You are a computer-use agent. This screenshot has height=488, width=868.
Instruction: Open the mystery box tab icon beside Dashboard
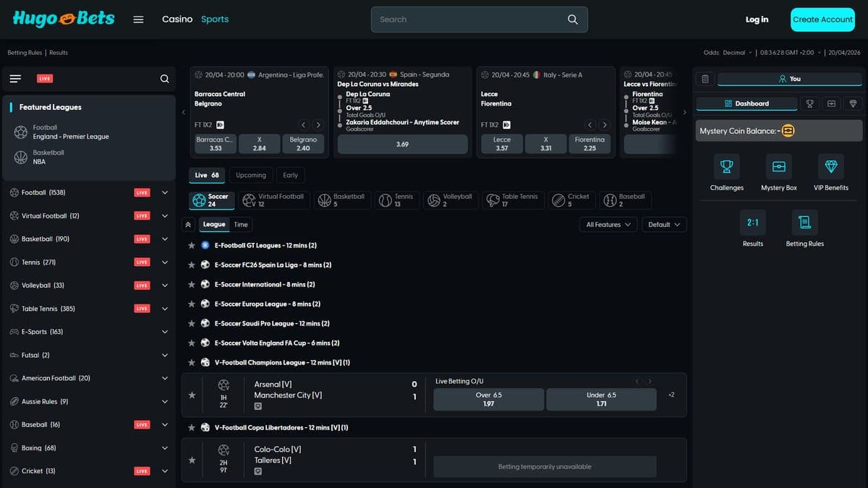tap(831, 103)
